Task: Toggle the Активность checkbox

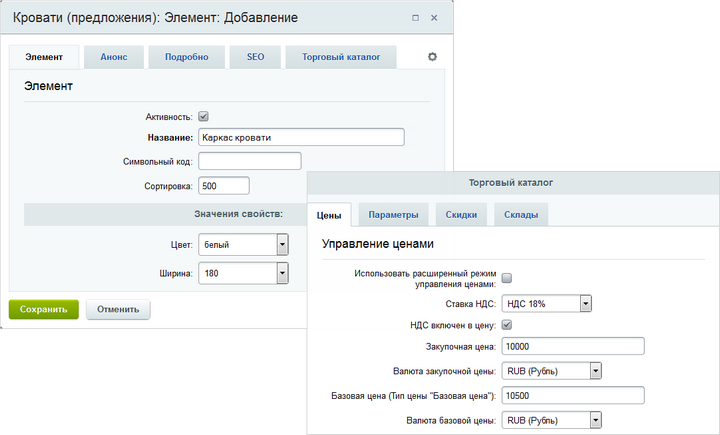Action: pyautogui.click(x=204, y=116)
